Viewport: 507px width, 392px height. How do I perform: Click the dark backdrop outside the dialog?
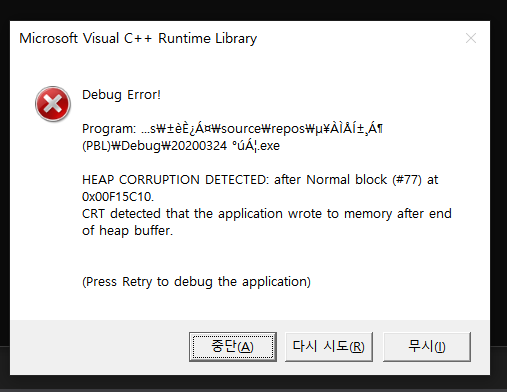253,9
